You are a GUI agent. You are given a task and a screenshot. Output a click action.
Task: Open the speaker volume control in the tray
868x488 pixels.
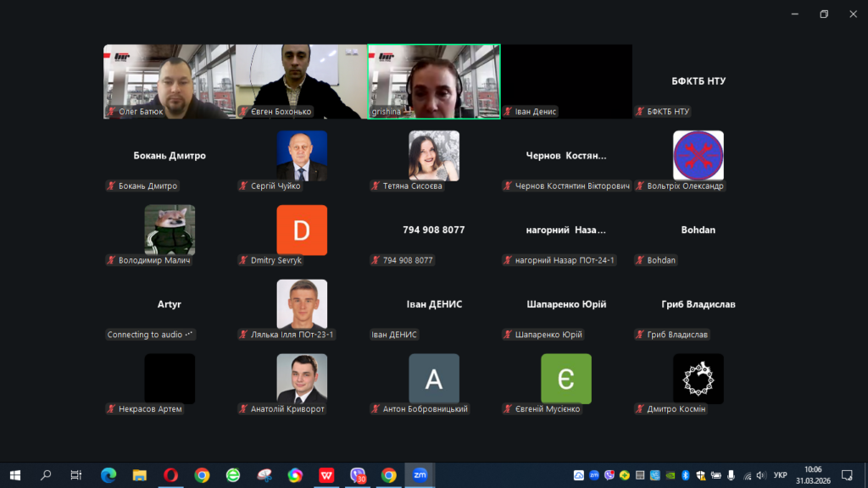click(x=760, y=475)
